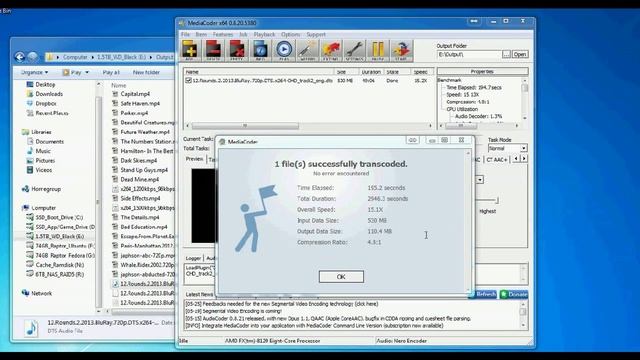Click New folder in Explorer toolbar
The width and height of the screenshot is (640, 360).
146,72
